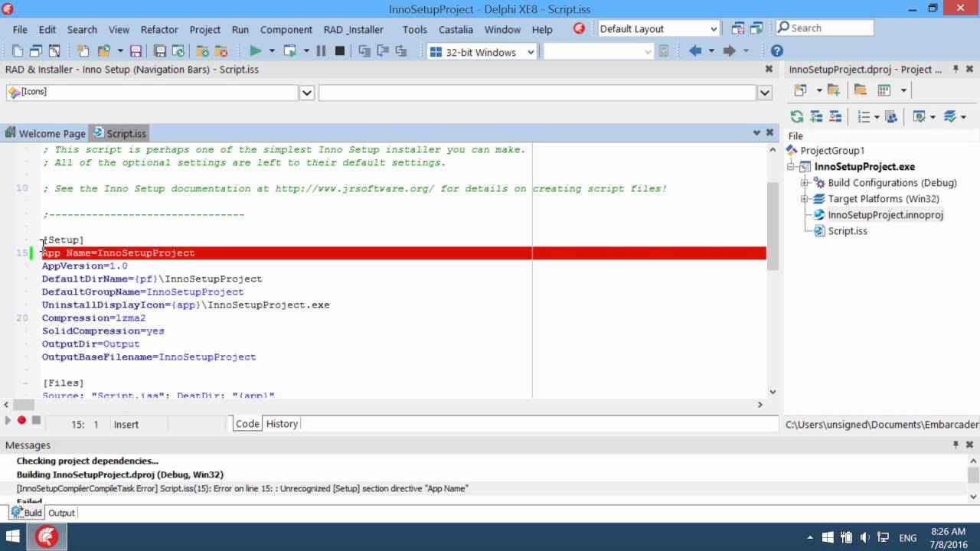Click the Save All toolbar icon
Image resolution: width=980 pixels, height=551 pixels.
(160, 51)
